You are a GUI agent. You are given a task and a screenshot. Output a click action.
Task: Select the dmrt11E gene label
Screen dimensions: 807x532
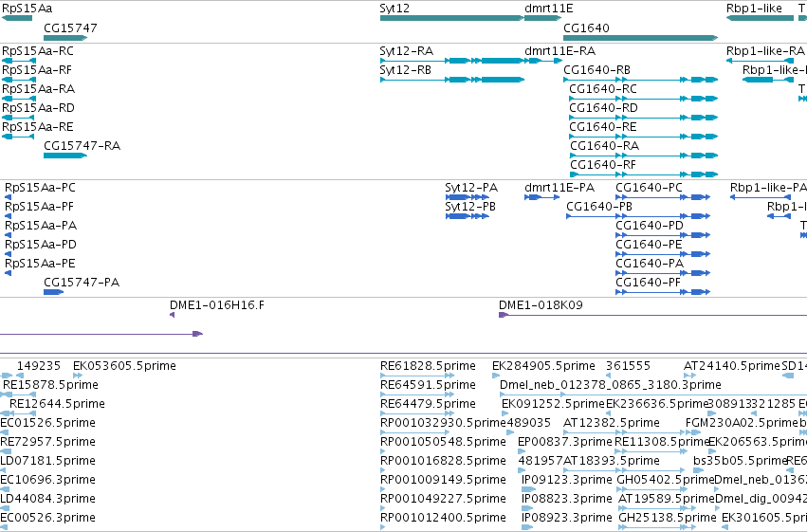[548, 9]
